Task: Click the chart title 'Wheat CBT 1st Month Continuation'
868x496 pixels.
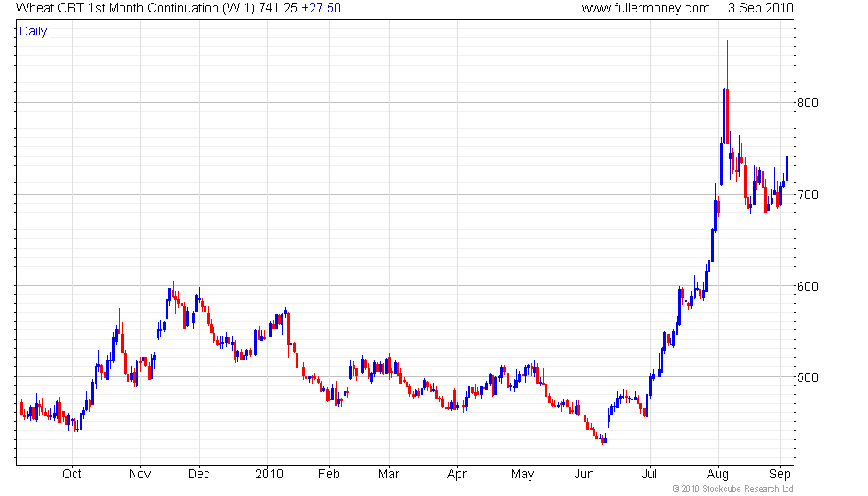Action: pyautogui.click(x=117, y=8)
